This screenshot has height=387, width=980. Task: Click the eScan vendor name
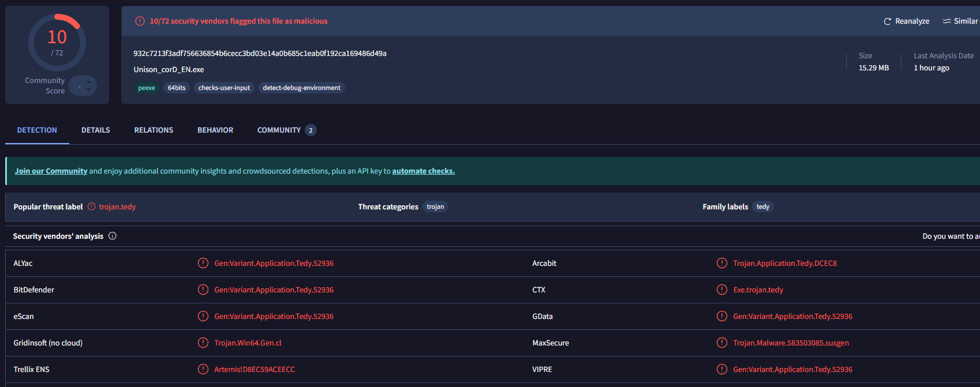coord(24,317)
